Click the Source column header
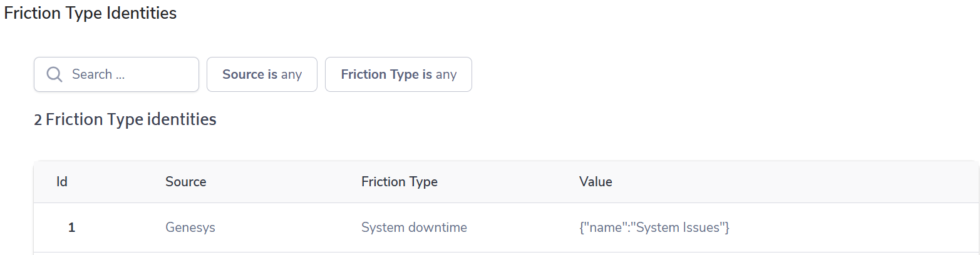 185,182
